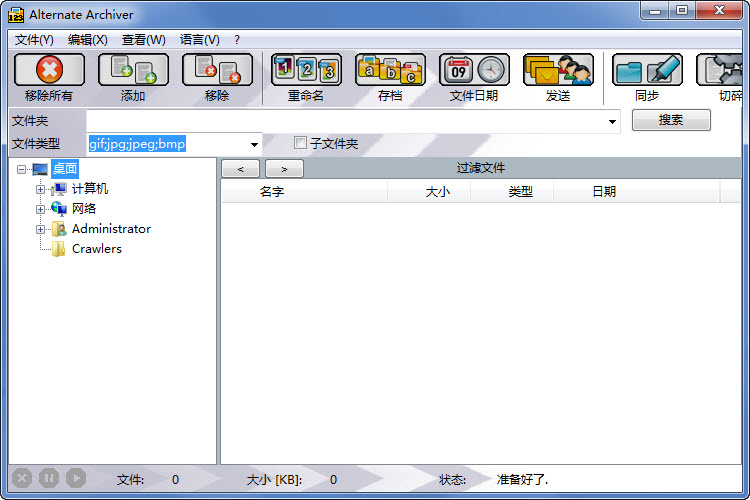Enable the 子文件夹 subfolders checkbox
This screenshot has height=500, width=750.
click(300, 143)
